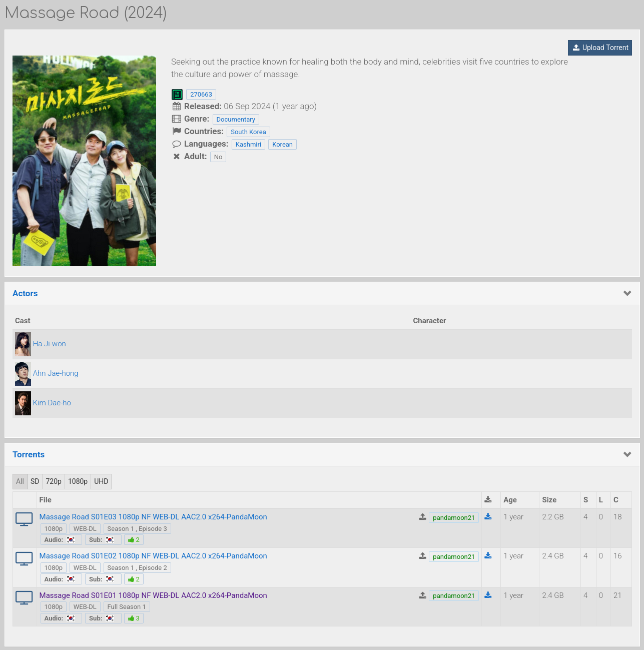Click the monitor icon for S01E03 torrent

click(x=24, y=519)
